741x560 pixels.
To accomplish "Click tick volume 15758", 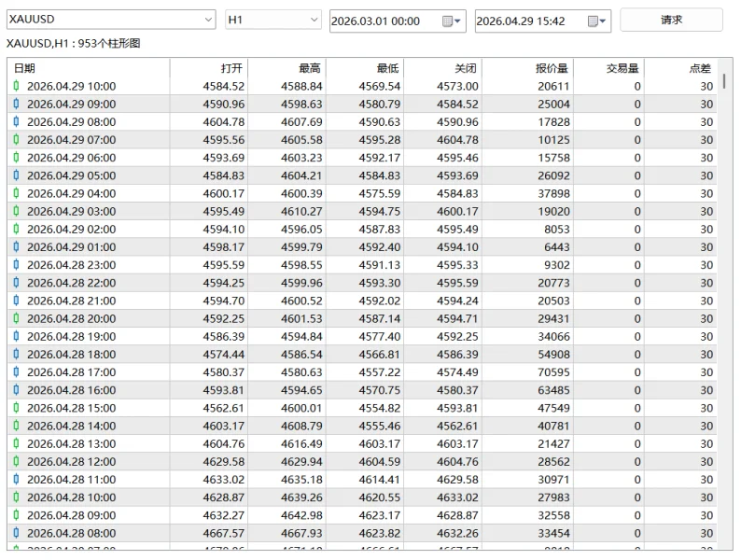I will tap(553, 158).
